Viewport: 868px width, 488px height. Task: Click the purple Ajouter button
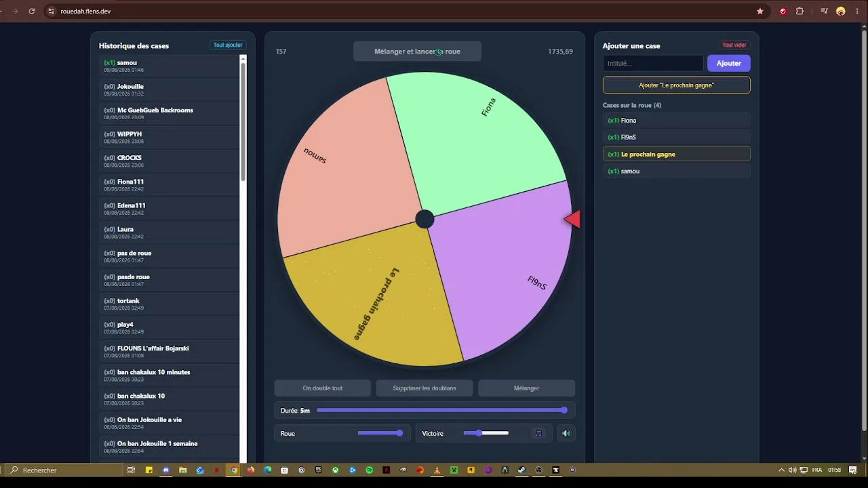point(729,63)
